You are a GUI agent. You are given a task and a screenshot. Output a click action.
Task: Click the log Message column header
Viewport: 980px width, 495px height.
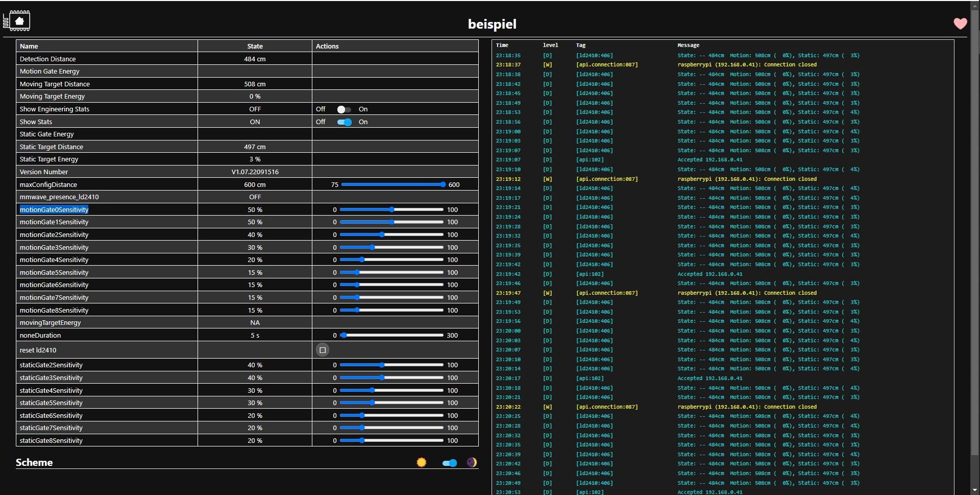point(688,45)
